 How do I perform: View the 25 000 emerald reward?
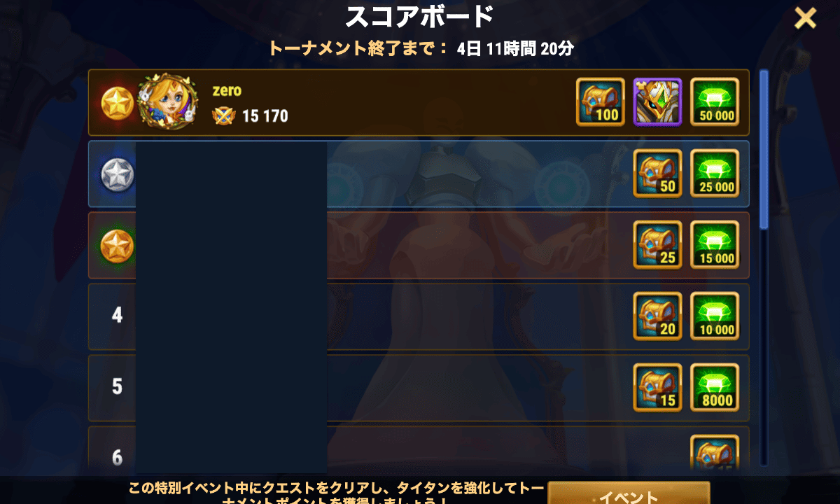715,174
